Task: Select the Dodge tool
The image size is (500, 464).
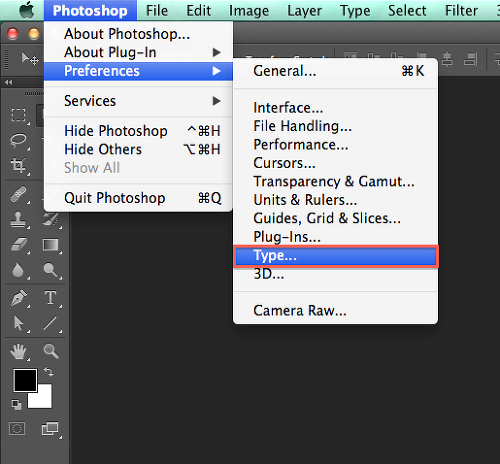Action: [x=51, y=270]
